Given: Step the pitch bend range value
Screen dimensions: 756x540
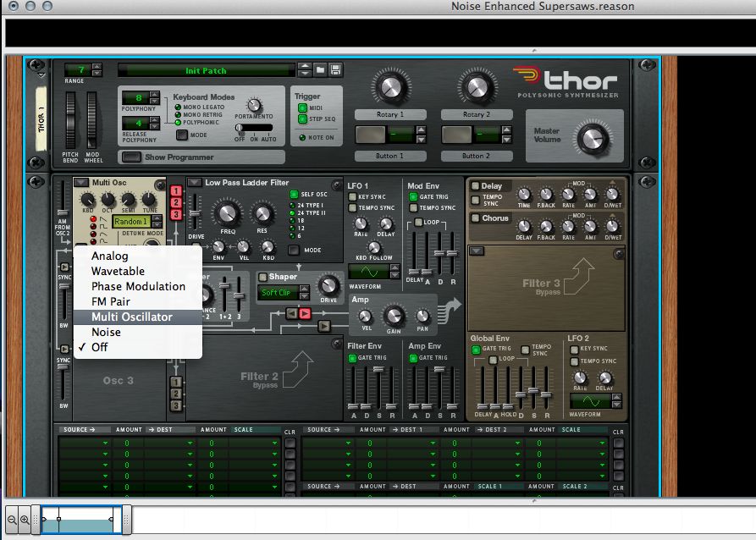Looking at the screenshot, I should coord(97,70).
